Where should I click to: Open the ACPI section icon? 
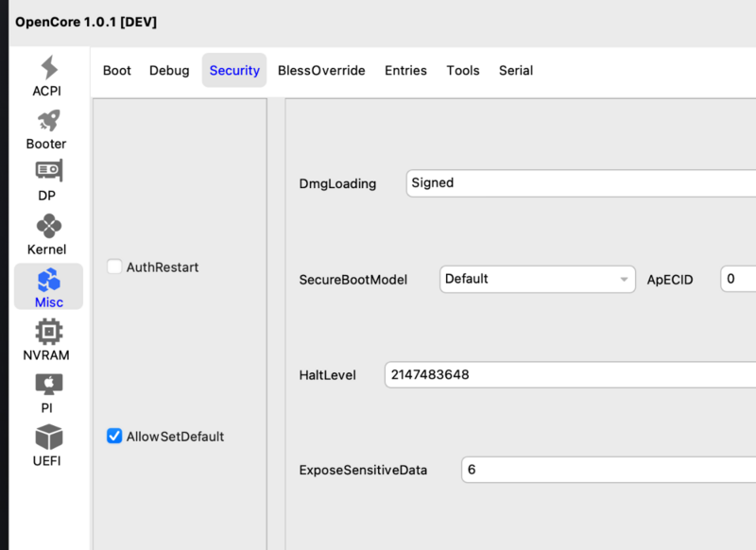click(x=49, y=68)
